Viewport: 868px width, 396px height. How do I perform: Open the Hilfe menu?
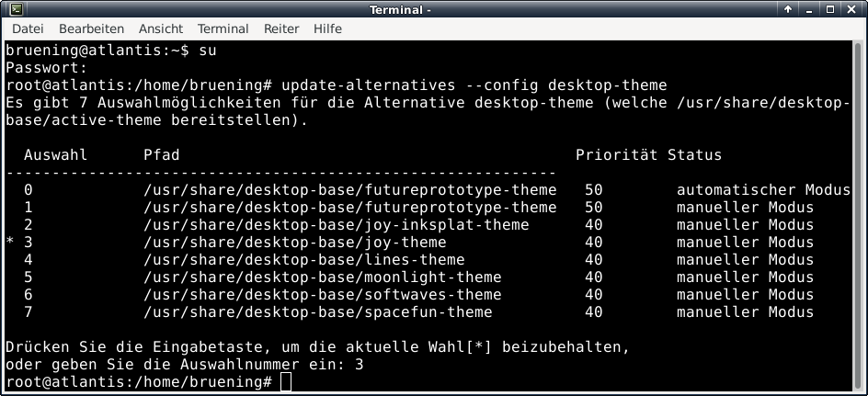click(x=327, y=28)
